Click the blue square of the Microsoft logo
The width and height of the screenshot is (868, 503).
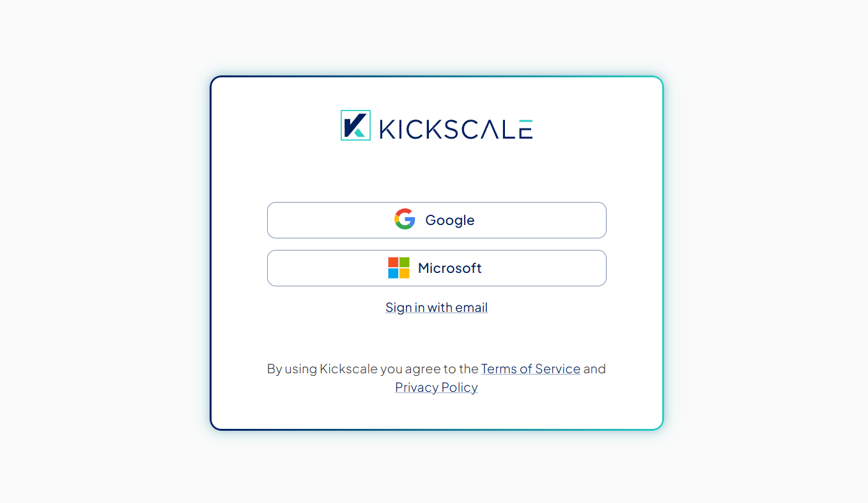[x=393, y=273]
